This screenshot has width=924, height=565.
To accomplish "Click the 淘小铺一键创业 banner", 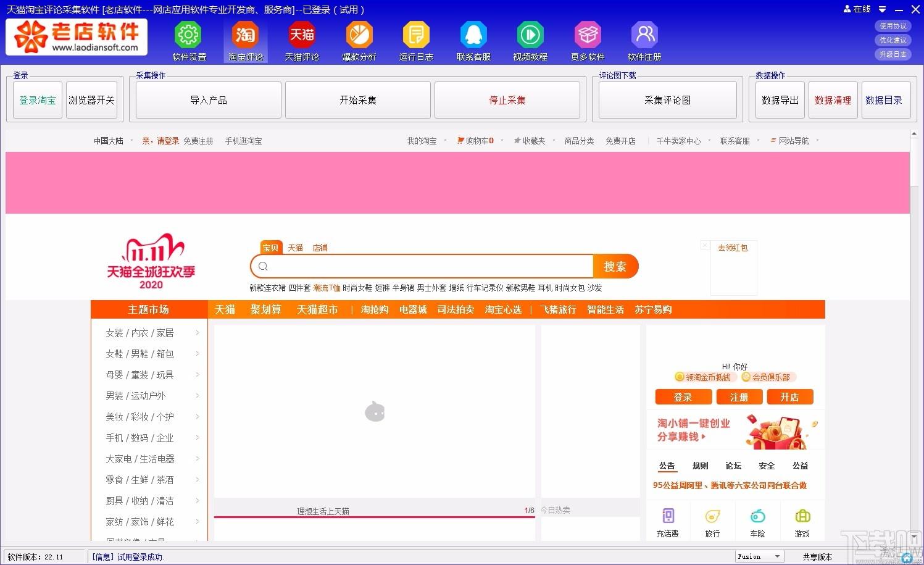I will click(735, 430).
